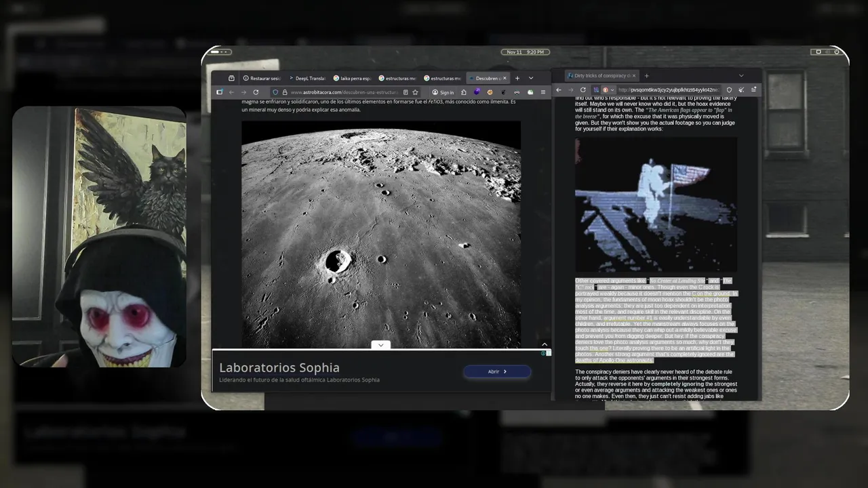Click the screen indicator icon in top bar

818,52
